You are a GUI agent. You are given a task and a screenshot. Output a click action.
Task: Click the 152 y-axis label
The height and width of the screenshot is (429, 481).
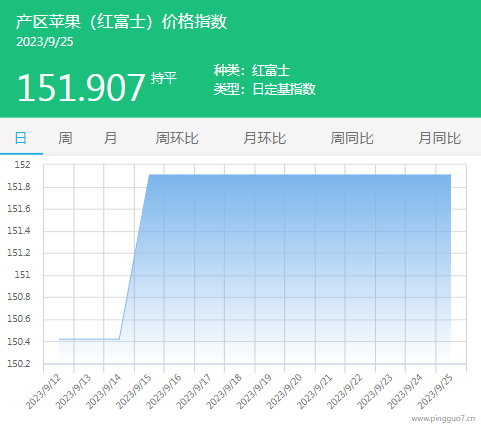point(22,165)
